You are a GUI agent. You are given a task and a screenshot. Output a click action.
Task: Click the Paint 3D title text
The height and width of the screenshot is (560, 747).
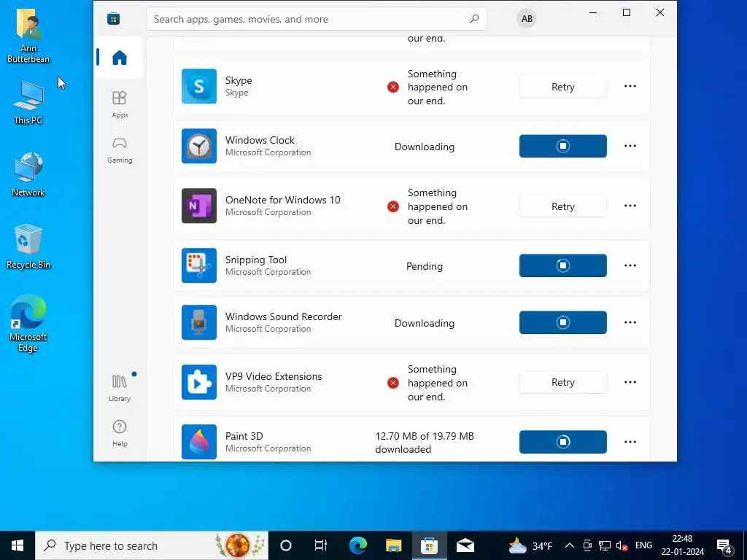[x=244, y=436]
